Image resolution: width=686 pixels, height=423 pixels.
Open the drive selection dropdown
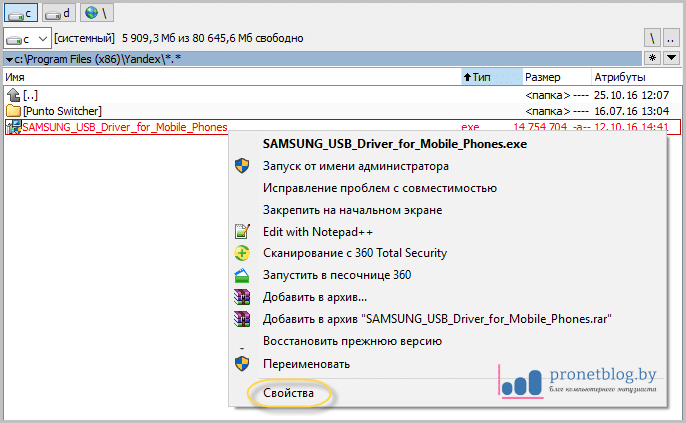(x=28, y=39)
